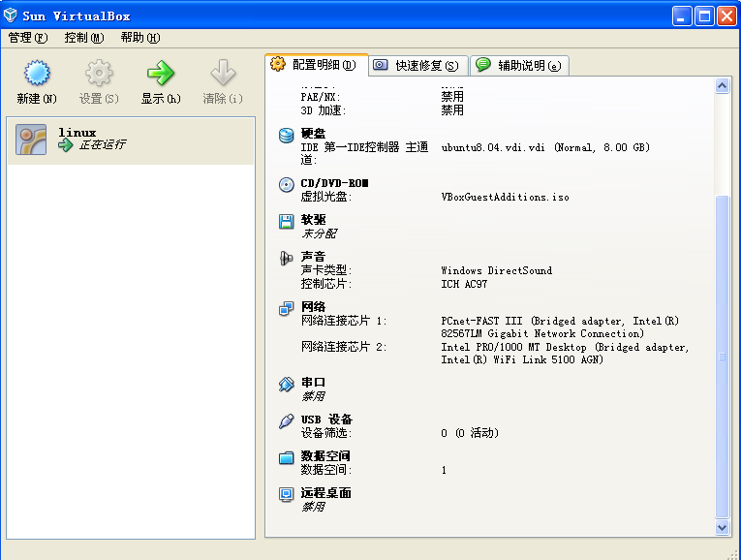This screenshot has height=560, width=741.
Task: Click the 设备筛选 label
Action: coord(326,433)
